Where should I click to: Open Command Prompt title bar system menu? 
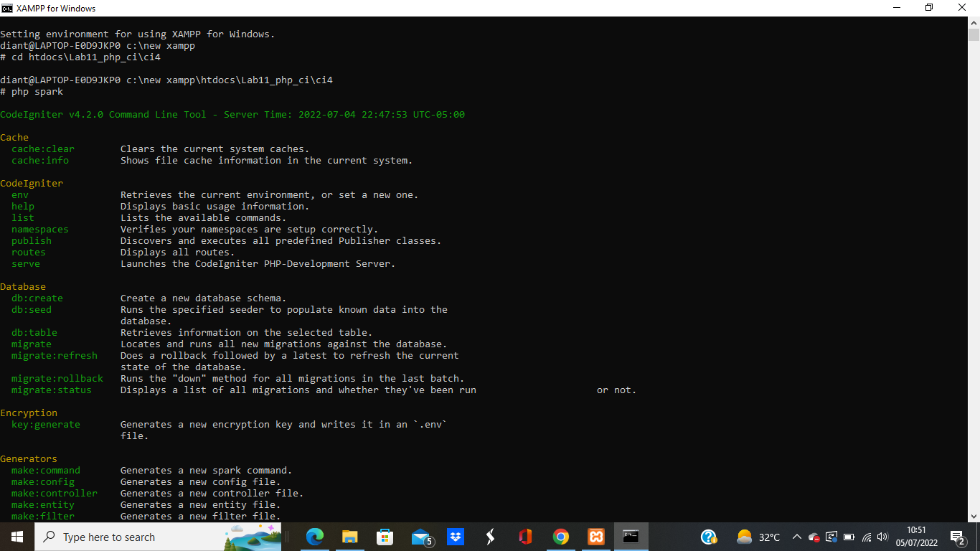[8, 8]
